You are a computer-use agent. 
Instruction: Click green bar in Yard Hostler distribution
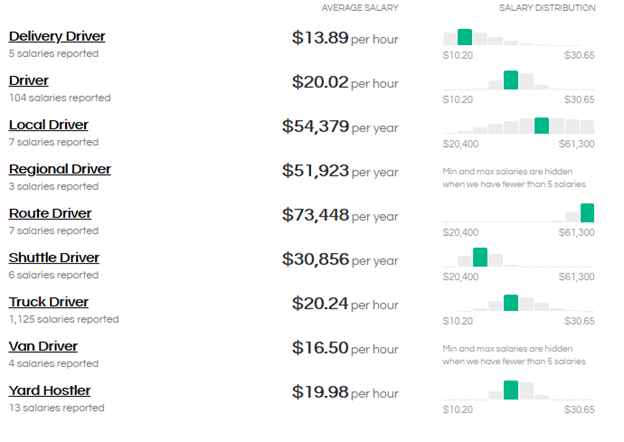pyautogui.click(x=511, y=390)
